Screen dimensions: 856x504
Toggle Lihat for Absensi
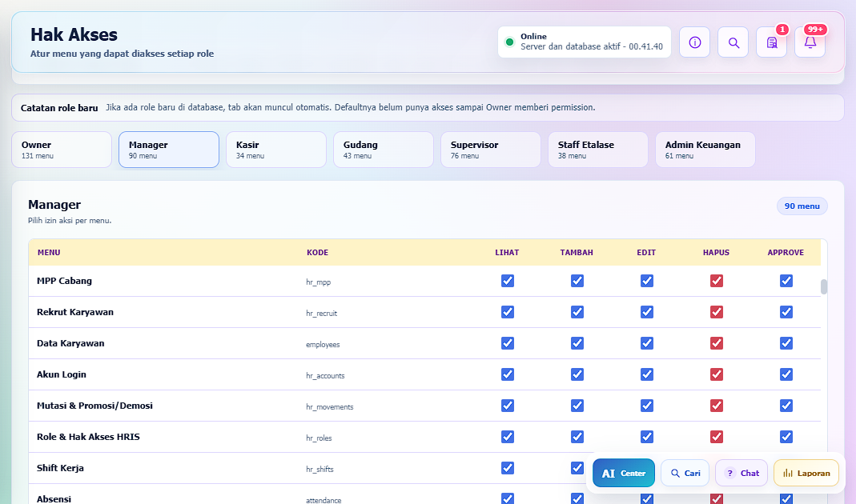(x=508, y=498)
